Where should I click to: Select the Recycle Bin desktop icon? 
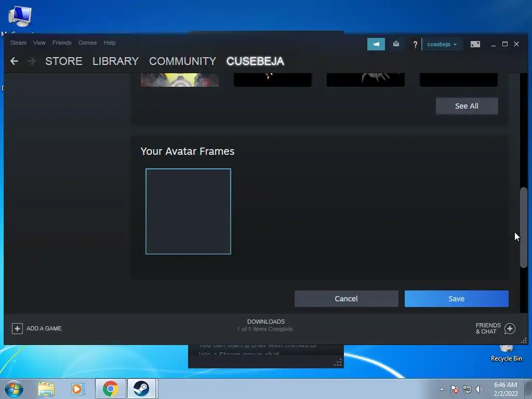(506, 353)
